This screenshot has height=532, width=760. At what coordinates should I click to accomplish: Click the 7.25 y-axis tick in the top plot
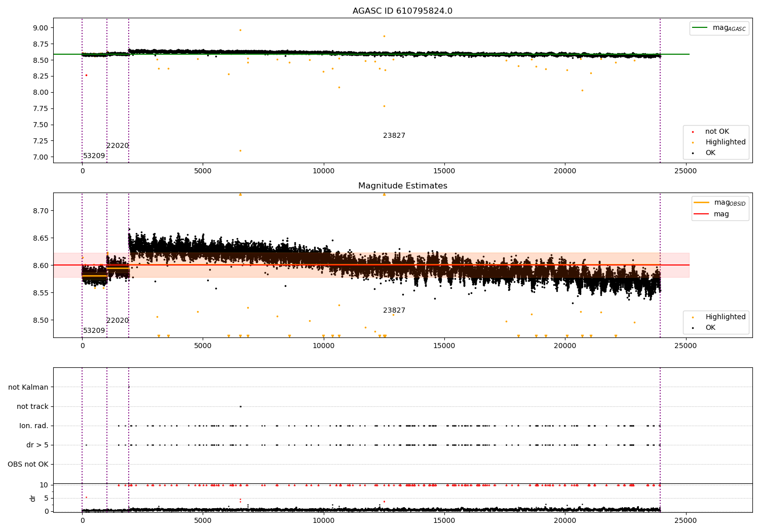pos(41,141)
